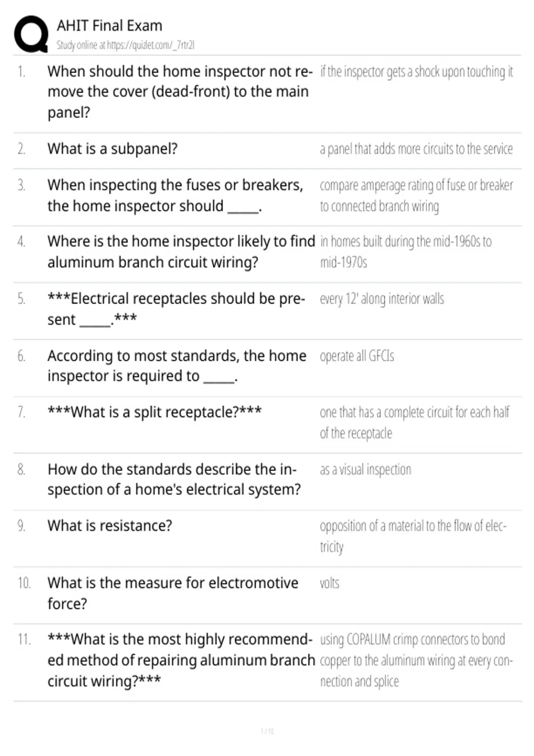Click the 'mid-1960s to mid-1970s' answer

pos(406,252)
